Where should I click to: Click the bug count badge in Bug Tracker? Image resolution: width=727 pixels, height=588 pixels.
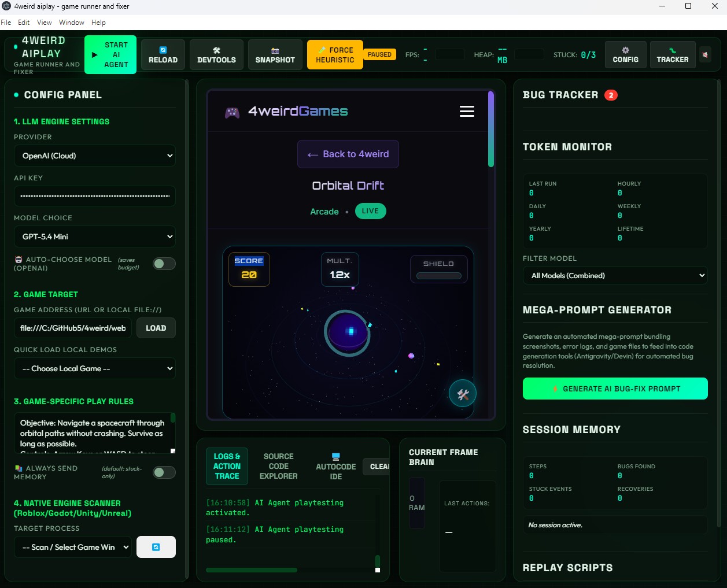tap(611, 95)
